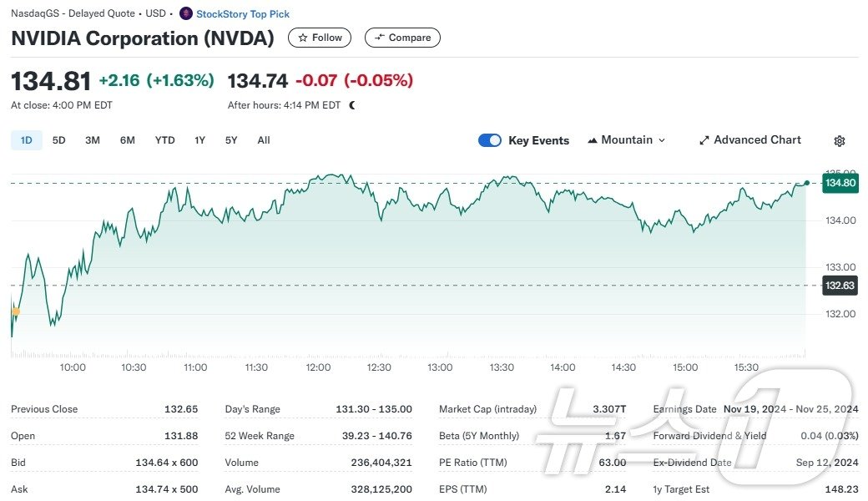Open chart settings with the gear icon

[x=840, y=141]
